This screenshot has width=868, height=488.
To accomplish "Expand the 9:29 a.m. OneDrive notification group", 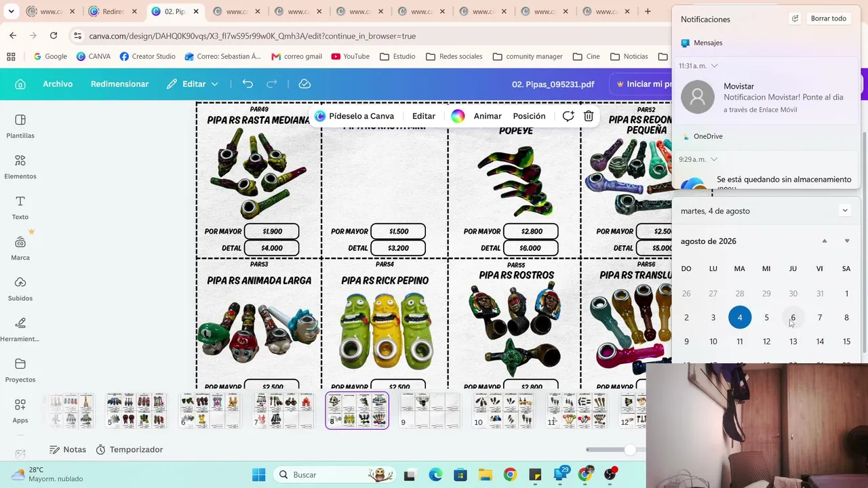I will (x=714, y=159).
